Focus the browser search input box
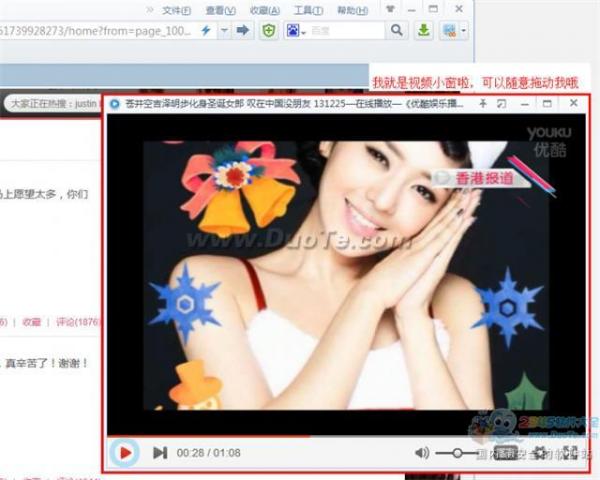 (x=346, y=30)
